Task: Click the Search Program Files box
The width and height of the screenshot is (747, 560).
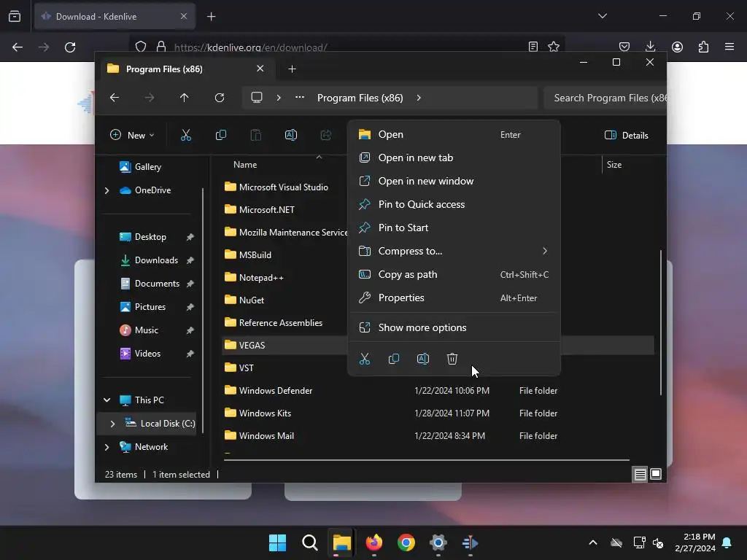Action: pyautogui.click(x=605, y=98)
